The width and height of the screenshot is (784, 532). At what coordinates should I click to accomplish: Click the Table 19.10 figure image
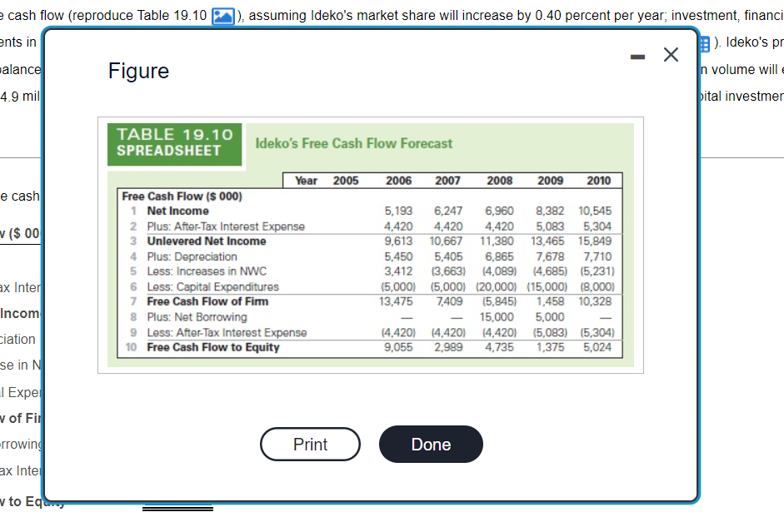pos(371,246)
